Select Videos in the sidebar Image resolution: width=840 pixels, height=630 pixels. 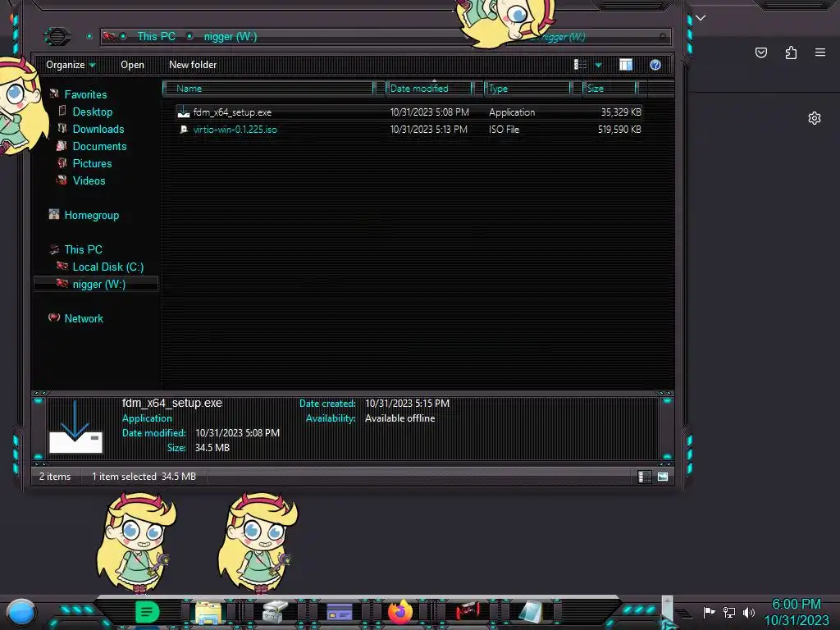(x=89, y=180)
